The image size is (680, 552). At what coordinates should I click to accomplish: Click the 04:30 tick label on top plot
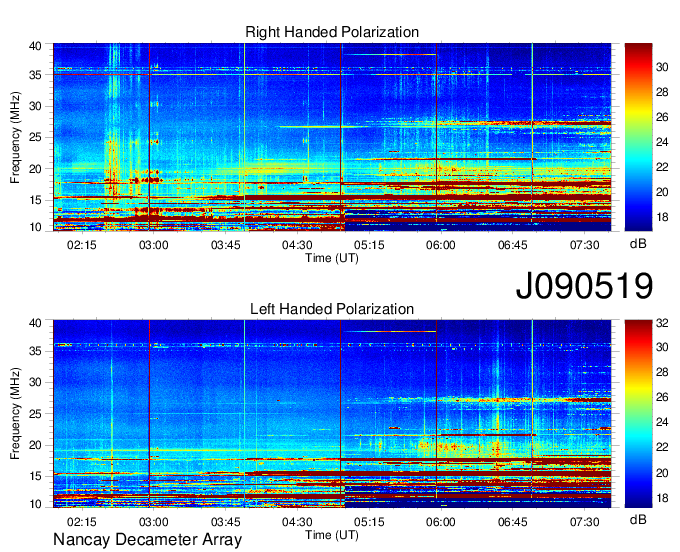click(x=297, y=245)
